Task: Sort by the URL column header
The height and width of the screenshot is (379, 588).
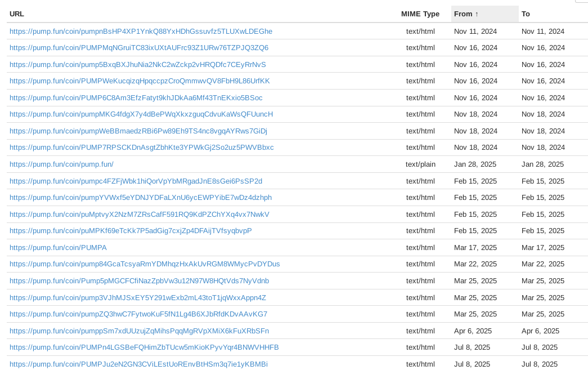Action: point(17,14)
